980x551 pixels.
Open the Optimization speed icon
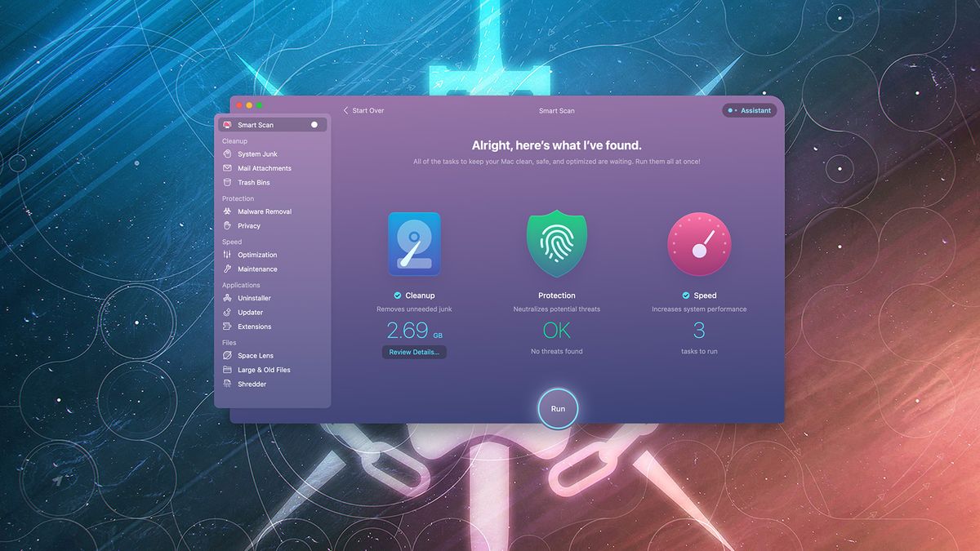[229, 254]
